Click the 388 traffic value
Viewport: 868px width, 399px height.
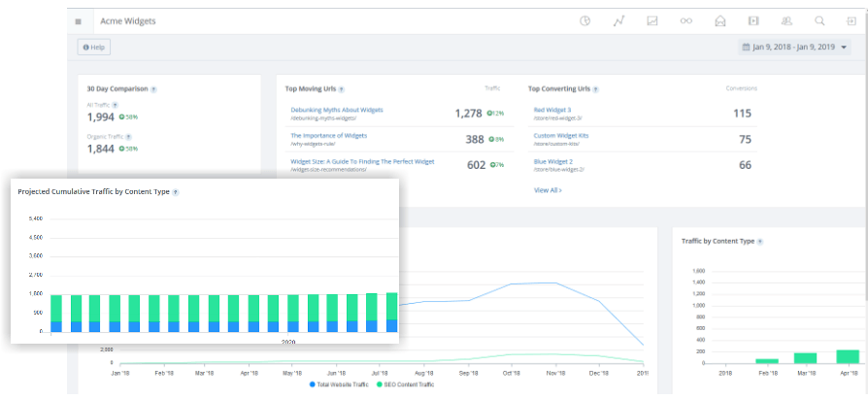[475, 140]
